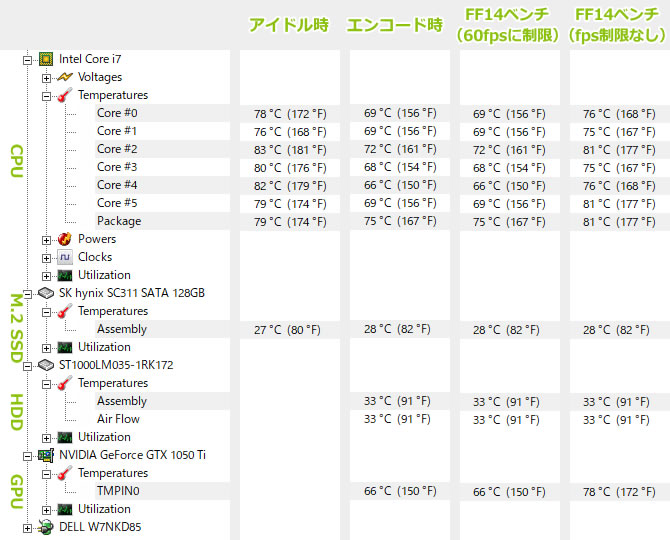Click the アイドル時 column header
The width and height of the screenshot is (670, 540).
click(289, 25)
